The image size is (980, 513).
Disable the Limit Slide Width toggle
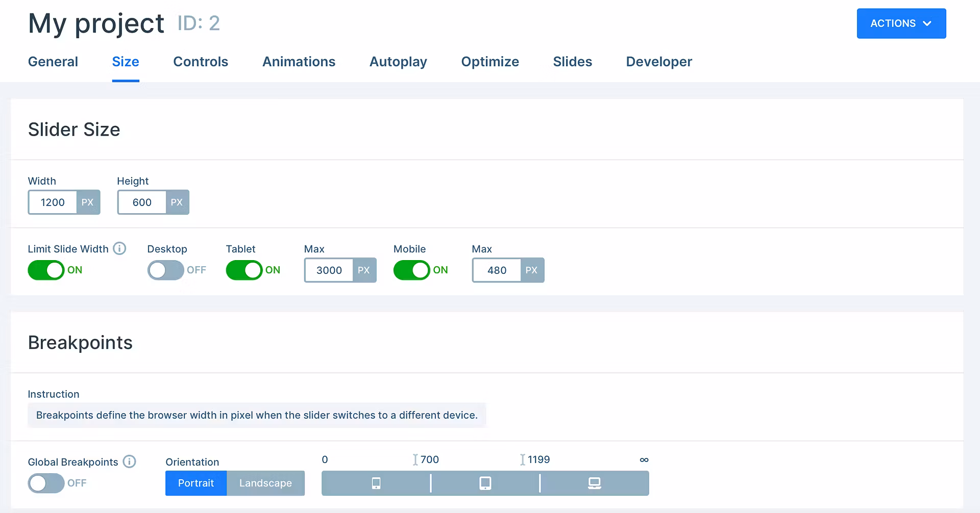pos(46,270)
